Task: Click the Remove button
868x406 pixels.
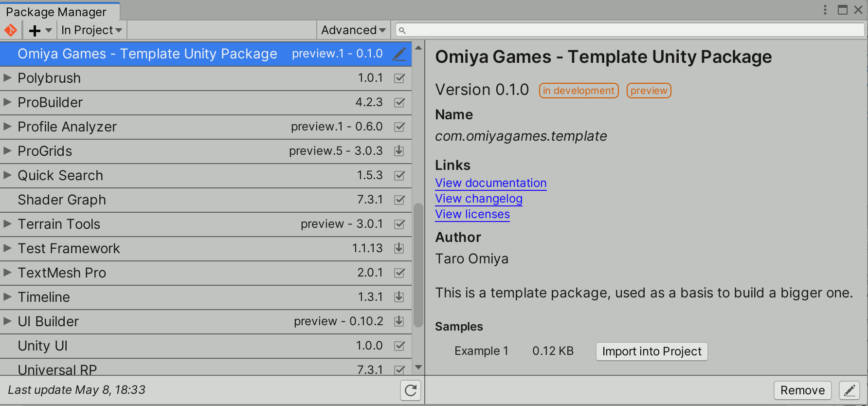Action: 802,390
